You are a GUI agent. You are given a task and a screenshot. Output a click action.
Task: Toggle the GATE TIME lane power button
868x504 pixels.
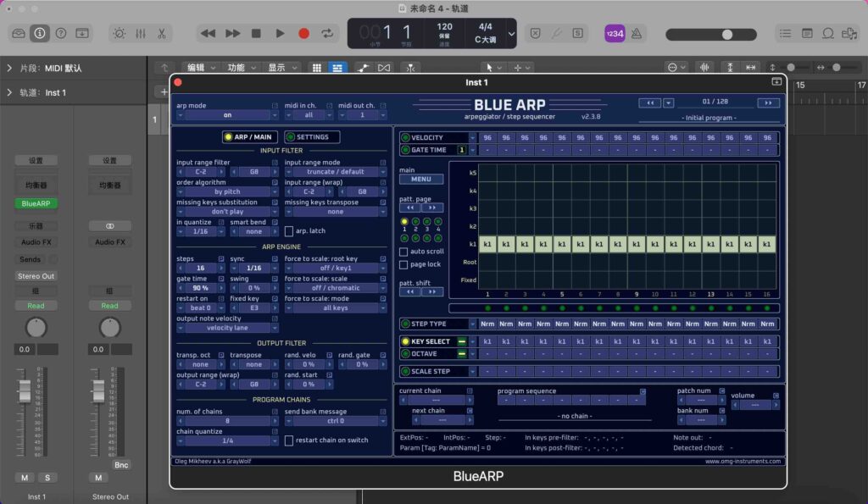click(x=406, y=150)
